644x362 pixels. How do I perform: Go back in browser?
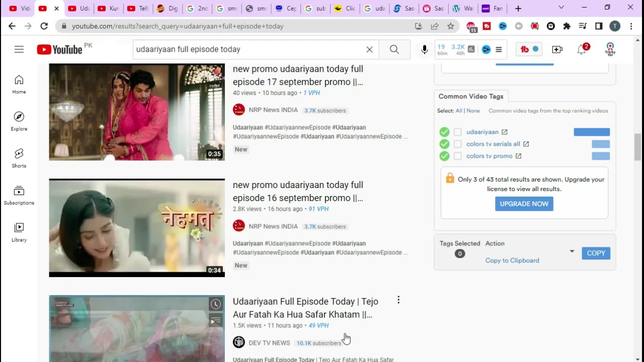tap(12, 26)
